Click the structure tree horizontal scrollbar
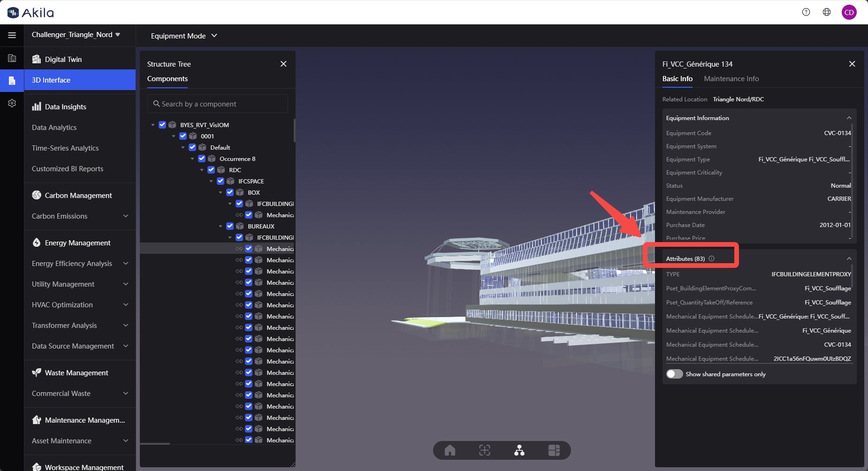Screen dimensions: 868x471 click(x=155, y=443)
